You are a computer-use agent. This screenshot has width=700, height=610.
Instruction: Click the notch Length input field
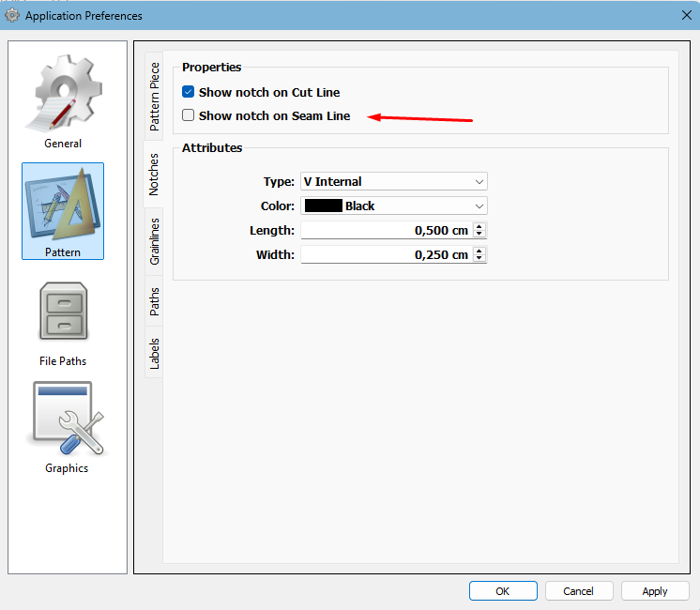tap(385, 231)
